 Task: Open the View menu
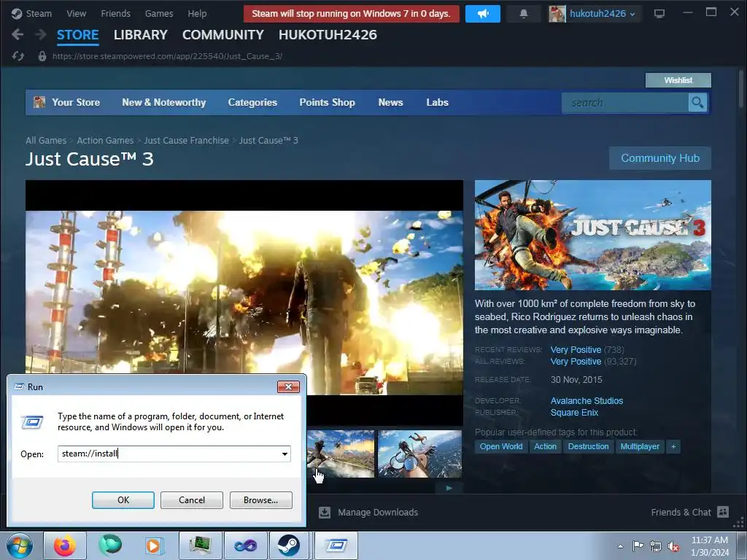76,13
